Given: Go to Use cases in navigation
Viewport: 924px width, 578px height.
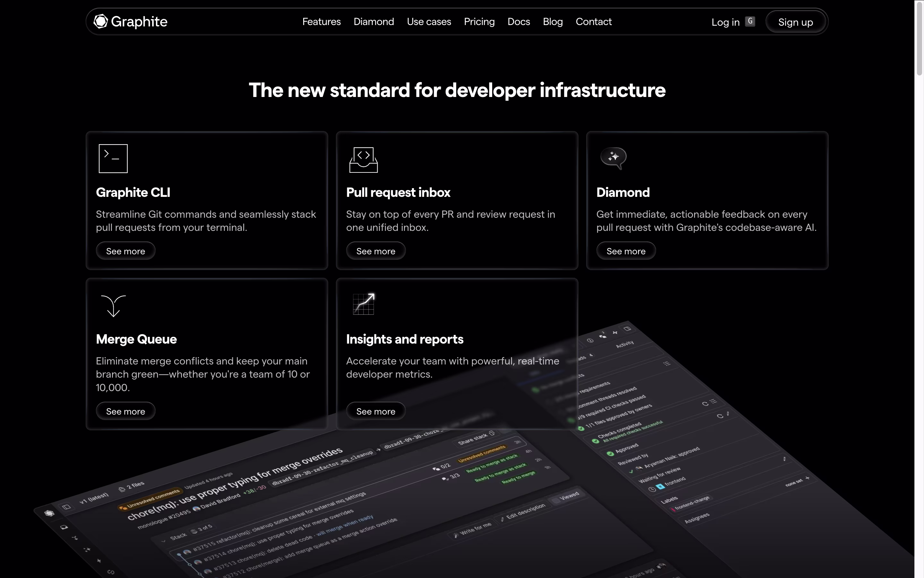Looking at the screenshot, I should (429, 22).
